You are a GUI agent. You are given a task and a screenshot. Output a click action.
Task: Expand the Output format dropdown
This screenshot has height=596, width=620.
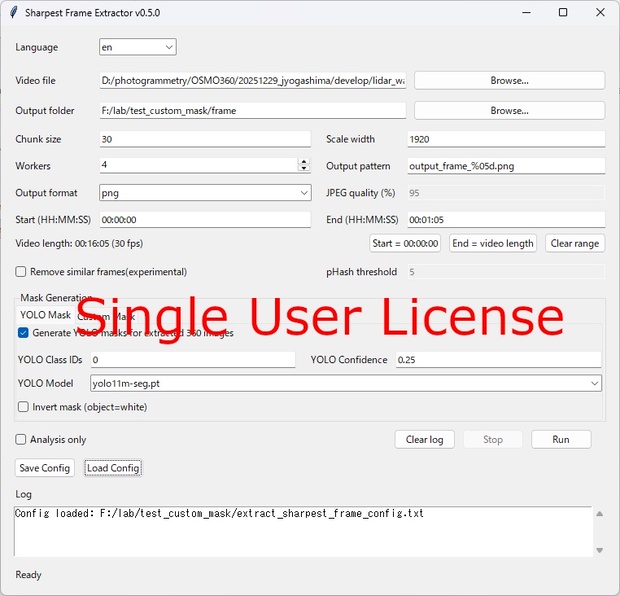205,193
